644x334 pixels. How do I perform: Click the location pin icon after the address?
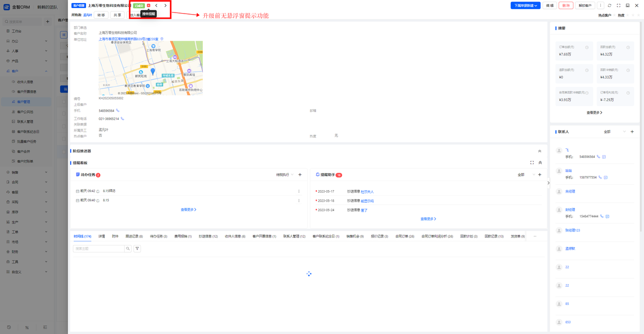coord(162,38)
